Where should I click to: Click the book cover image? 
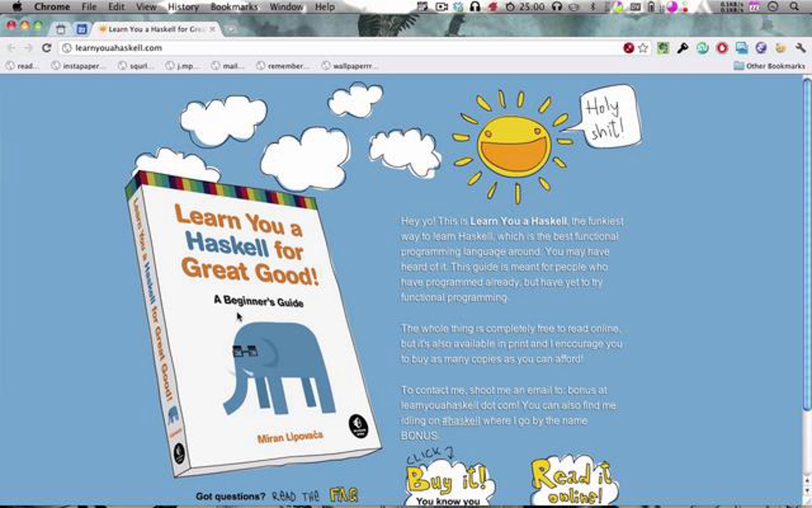253,323
